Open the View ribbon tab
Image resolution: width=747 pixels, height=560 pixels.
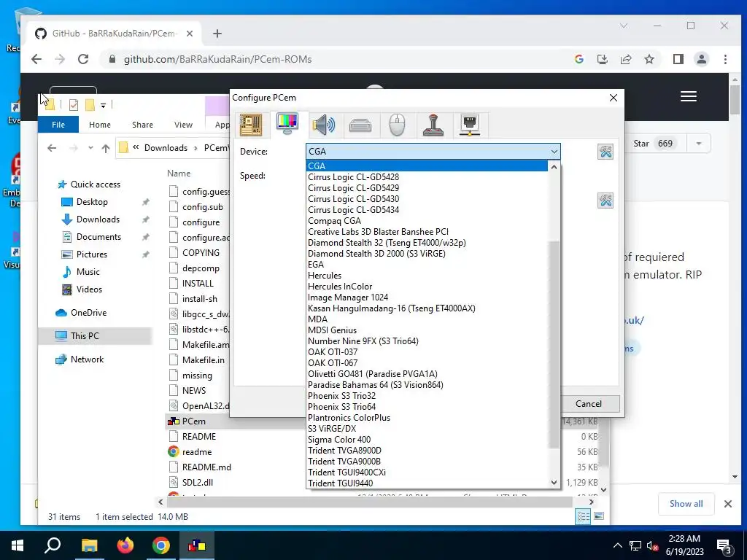click(183, 125)
